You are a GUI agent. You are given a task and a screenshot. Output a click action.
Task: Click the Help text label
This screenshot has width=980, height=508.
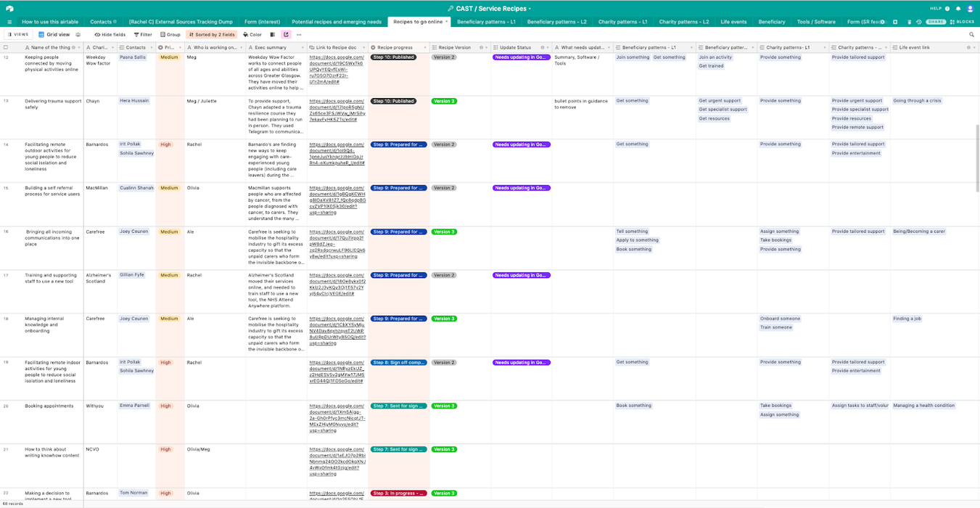(x=936, y=9)
